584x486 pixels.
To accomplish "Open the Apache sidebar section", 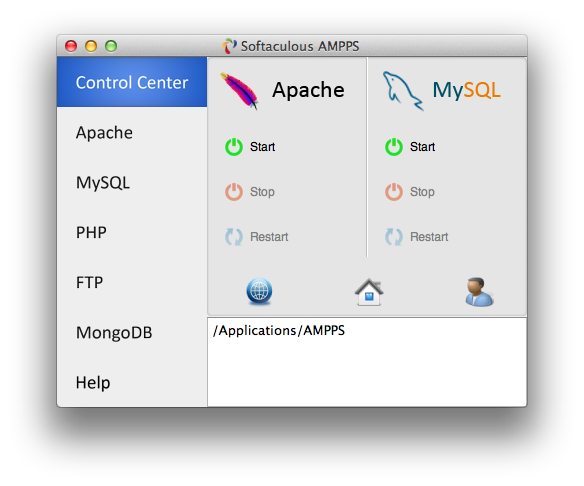I will [132, 132].
